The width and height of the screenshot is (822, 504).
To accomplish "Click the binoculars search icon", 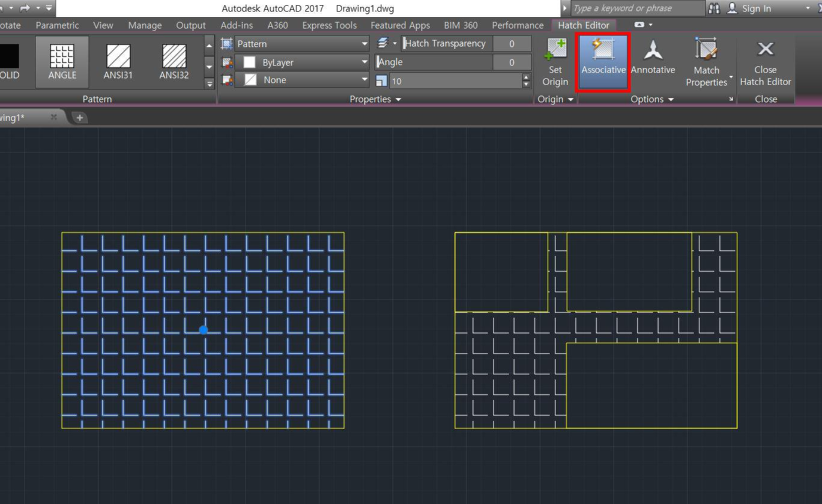I will (x=714, y=8).
